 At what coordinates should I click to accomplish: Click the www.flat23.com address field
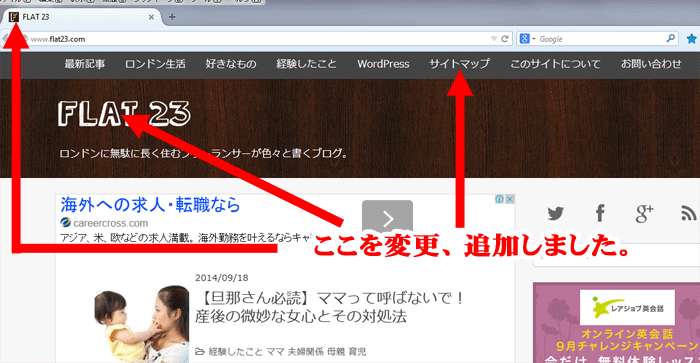pyautogui.click(x=259, y=39)
